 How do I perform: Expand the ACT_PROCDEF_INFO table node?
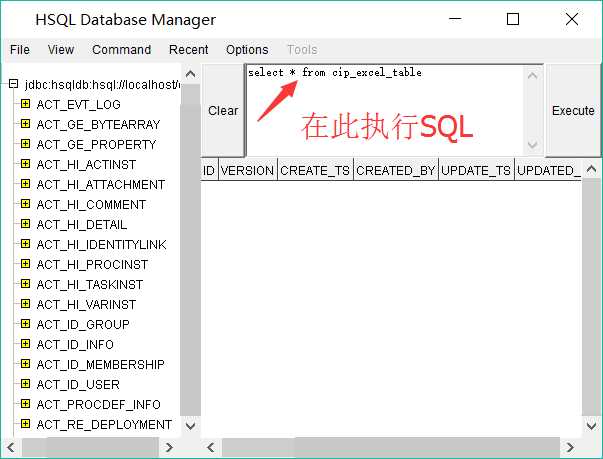(x=25, y=404)
